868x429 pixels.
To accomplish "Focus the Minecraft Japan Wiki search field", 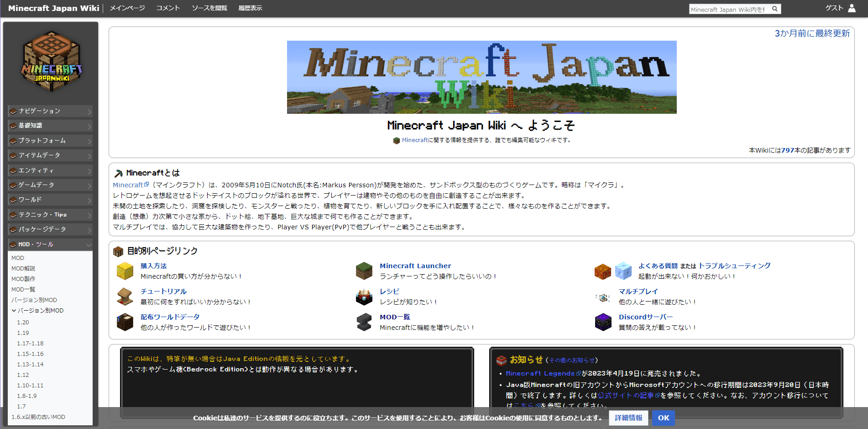I will click(x=728, y=9).
